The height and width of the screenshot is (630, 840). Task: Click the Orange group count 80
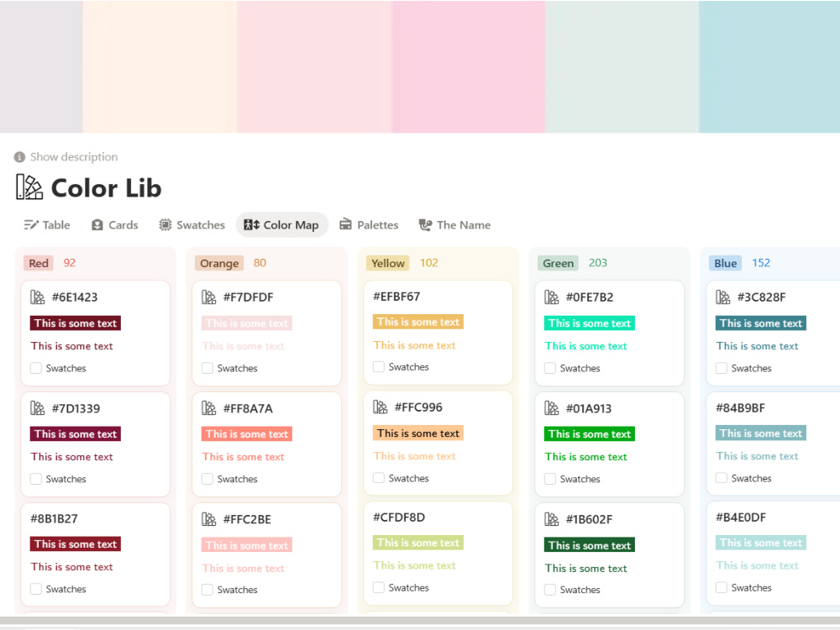click(260, 262)
